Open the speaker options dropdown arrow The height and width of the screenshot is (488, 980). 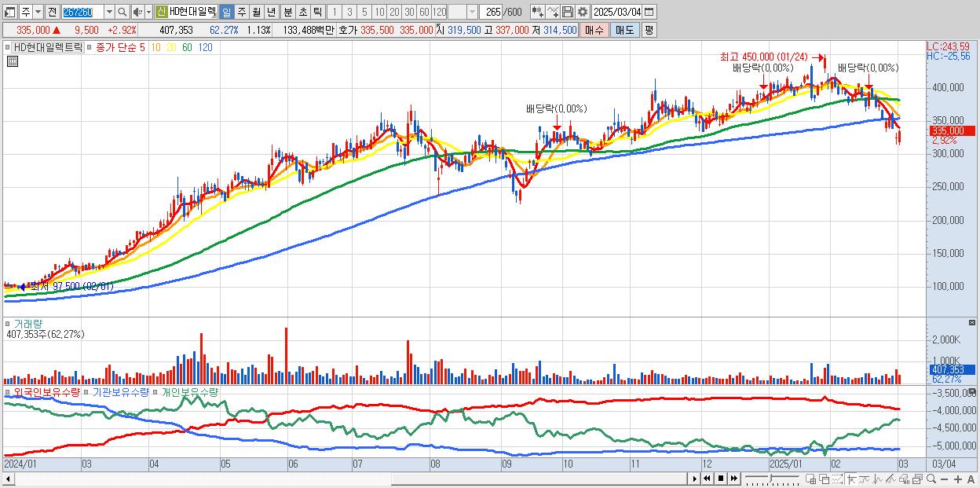coord(148,13)
